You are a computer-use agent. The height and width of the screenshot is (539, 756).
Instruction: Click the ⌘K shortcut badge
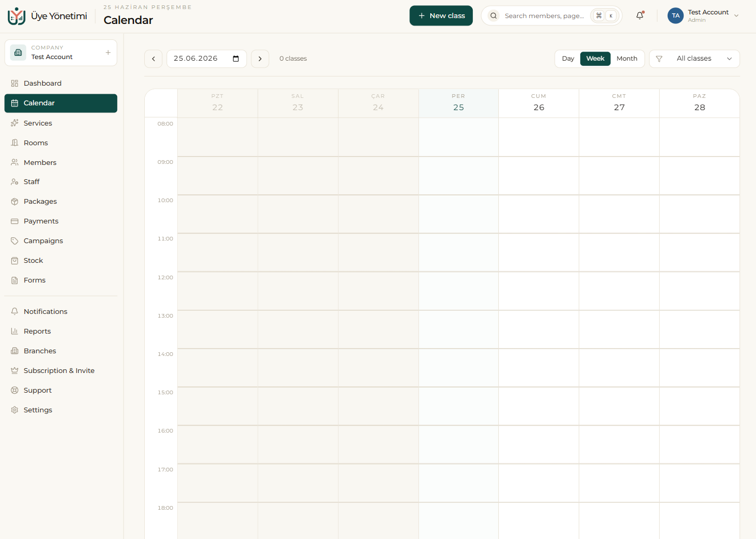[x=605, y=16]
